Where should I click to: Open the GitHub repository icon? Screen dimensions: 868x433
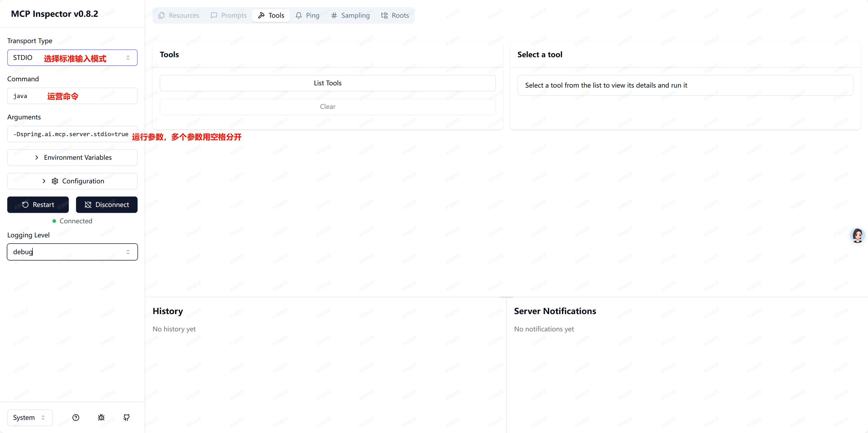[x=126, y=418]
